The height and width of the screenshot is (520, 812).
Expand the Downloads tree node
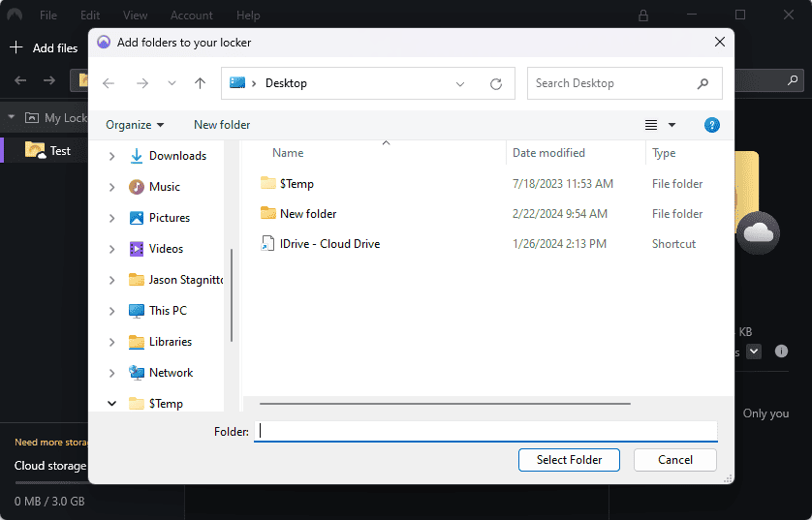point(111,156)
